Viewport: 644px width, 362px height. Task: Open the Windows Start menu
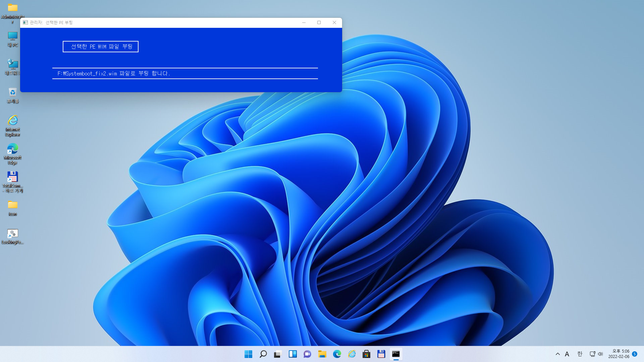(248, 354)
